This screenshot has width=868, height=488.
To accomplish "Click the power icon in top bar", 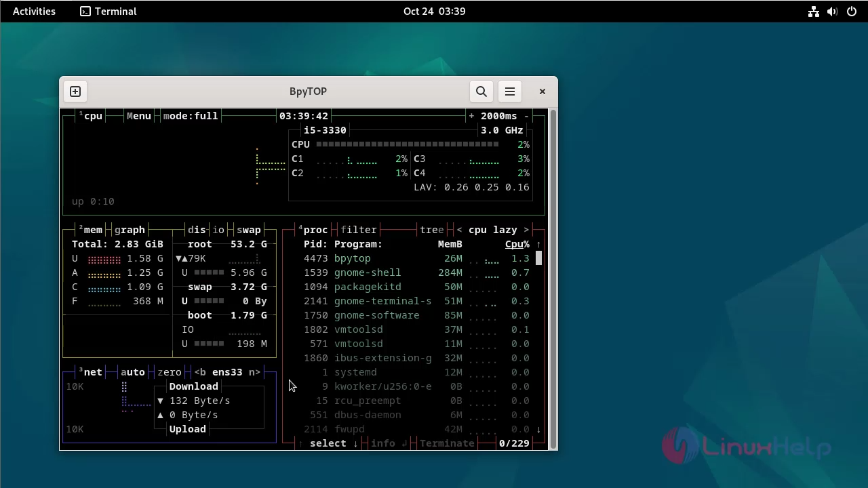I will (852, 11).
